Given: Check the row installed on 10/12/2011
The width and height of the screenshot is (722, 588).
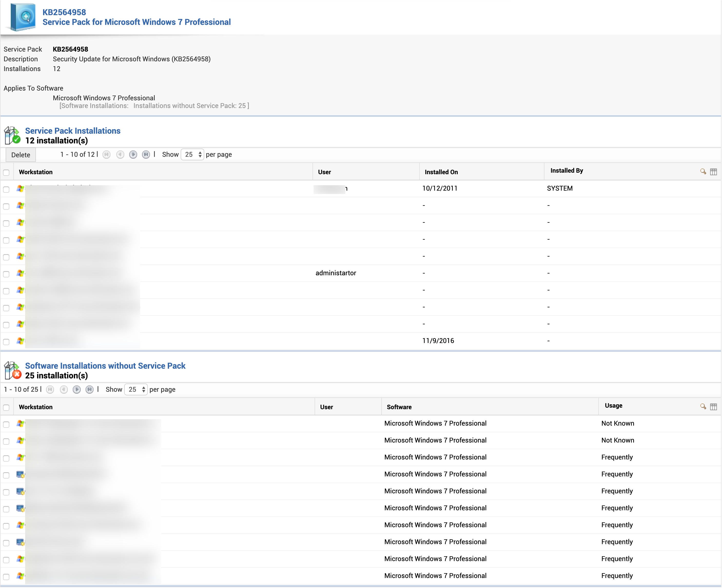Looking at the screenshot, I should 6,189.
